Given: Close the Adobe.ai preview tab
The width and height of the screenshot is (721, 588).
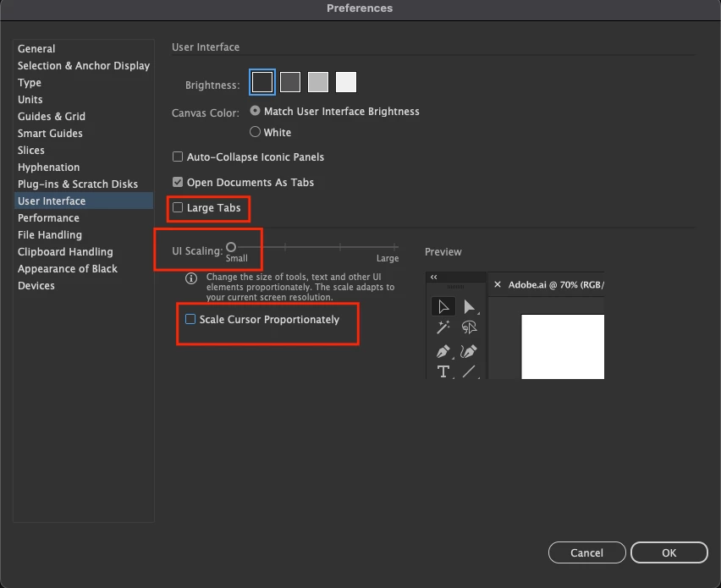Looking at the screenshot, I should (x=497, y=284).
